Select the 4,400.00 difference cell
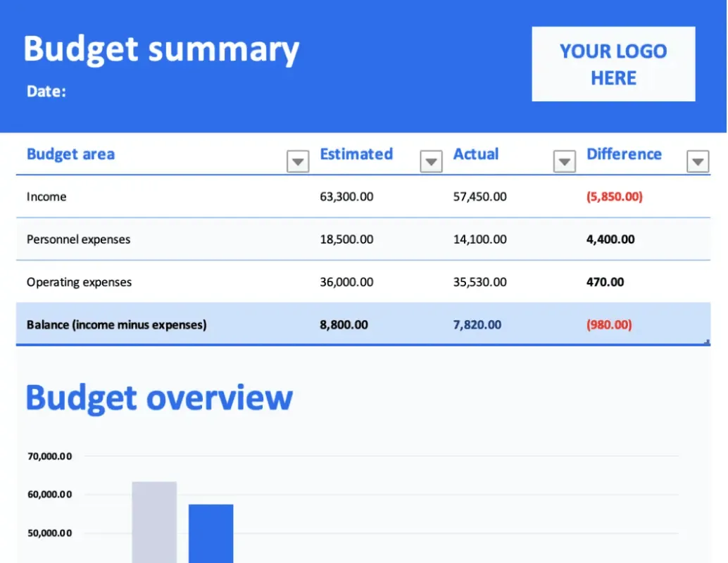 pyautogui.click(x=610, y=239)
